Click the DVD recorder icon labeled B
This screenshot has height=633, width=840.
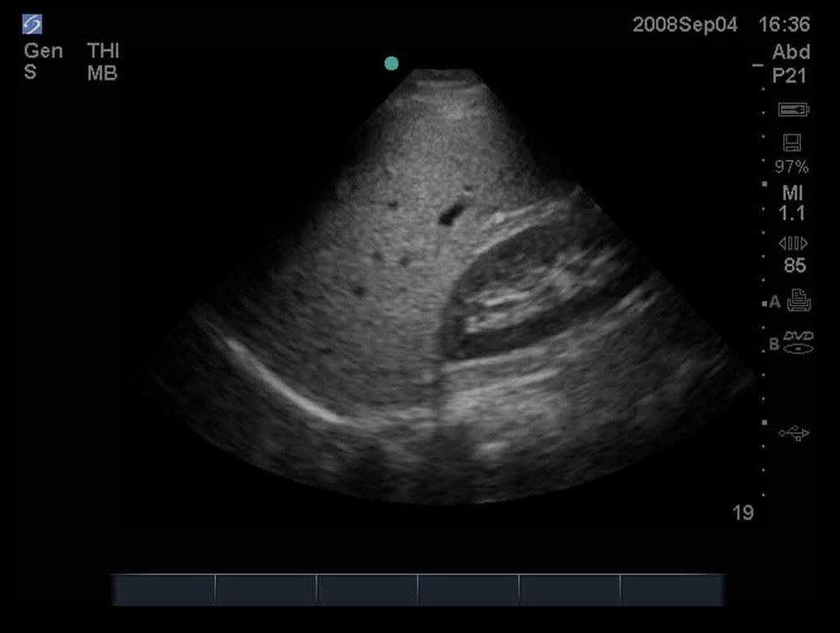pos(798,342)
